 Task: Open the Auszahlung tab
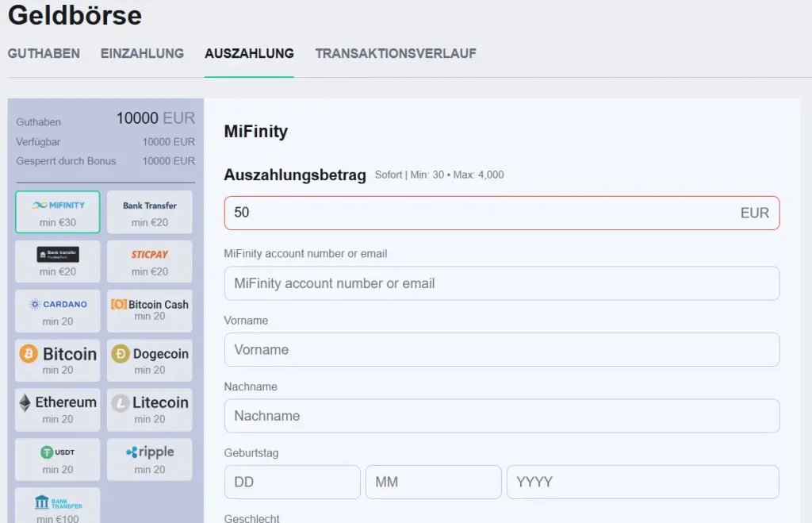pos(249,53)
